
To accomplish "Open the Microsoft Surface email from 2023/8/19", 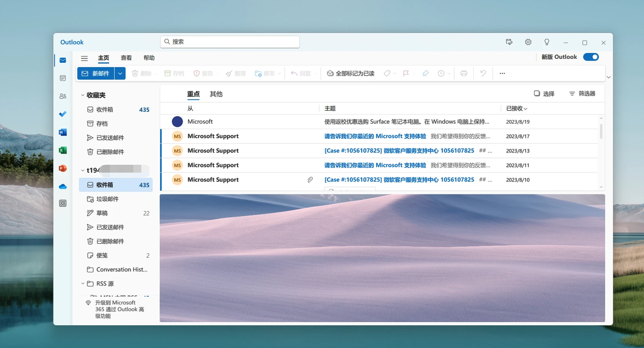I will [379, 122].
